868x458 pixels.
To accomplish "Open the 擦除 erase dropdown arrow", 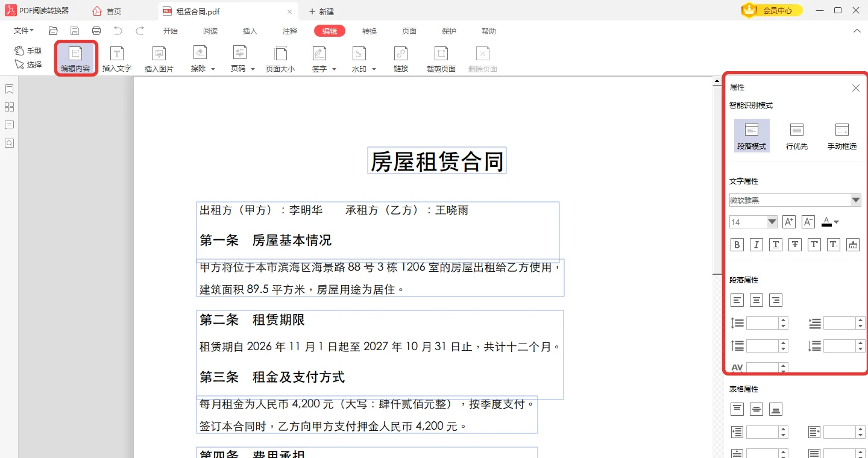I will pyautogui.click(x=213, y=69).
